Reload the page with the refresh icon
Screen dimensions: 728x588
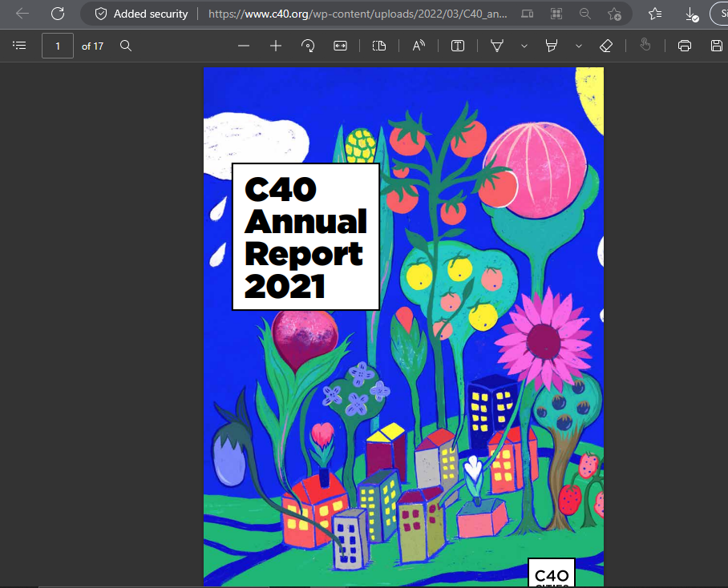click(58, 14)
